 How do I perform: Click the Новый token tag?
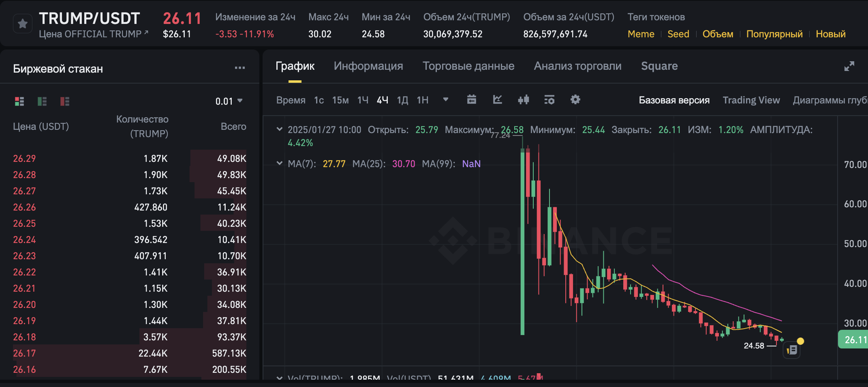(x=831, y=34)
